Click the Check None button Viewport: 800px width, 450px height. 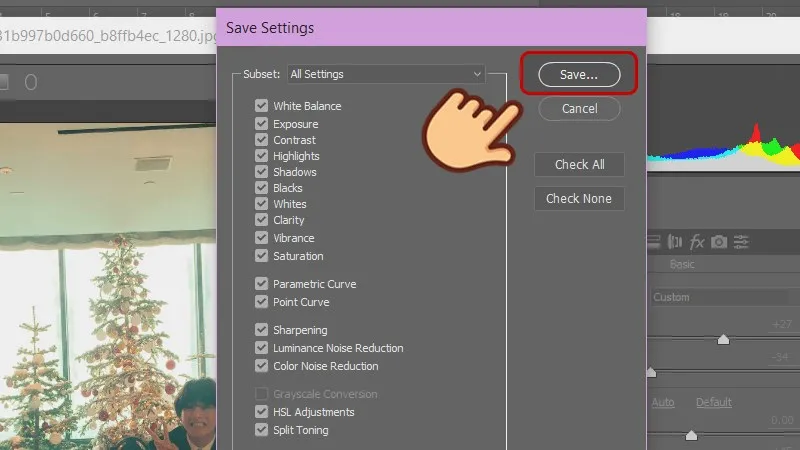[579, 199]
